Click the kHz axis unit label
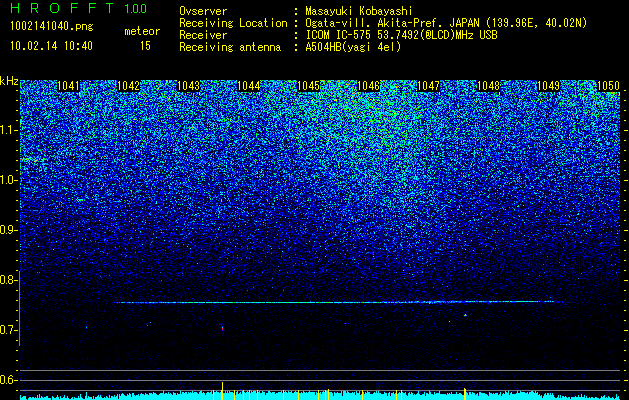629x400 pixels. pyautogui.click(x=9, y=81)
